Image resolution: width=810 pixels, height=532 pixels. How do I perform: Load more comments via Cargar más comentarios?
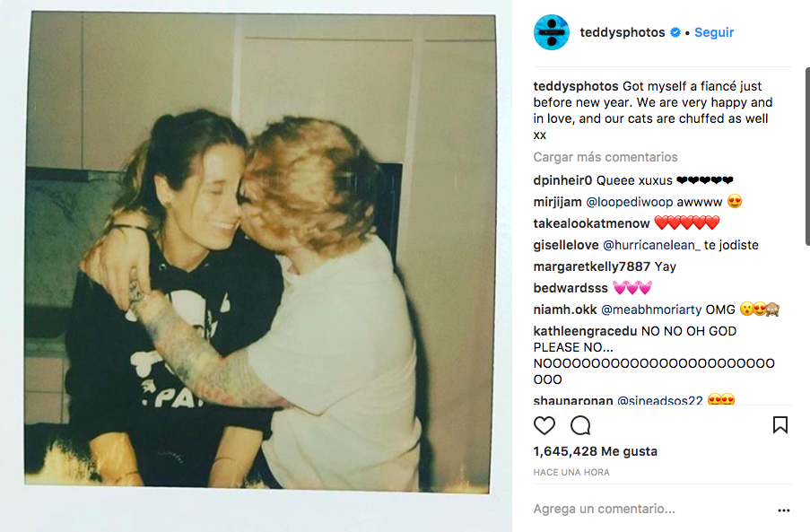coord(605,157)
